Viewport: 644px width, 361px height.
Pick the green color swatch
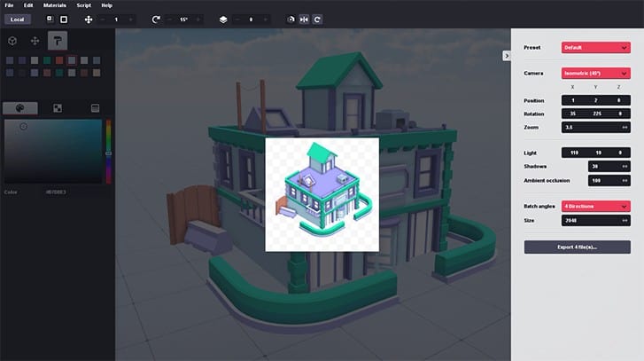[47, 60]
